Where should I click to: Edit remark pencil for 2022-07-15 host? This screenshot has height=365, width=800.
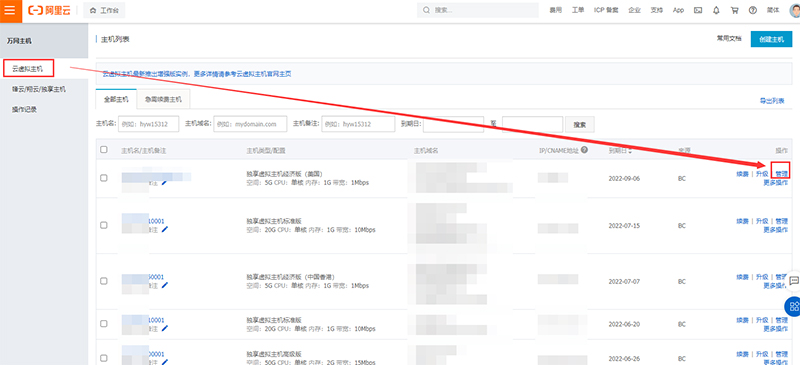164,229
